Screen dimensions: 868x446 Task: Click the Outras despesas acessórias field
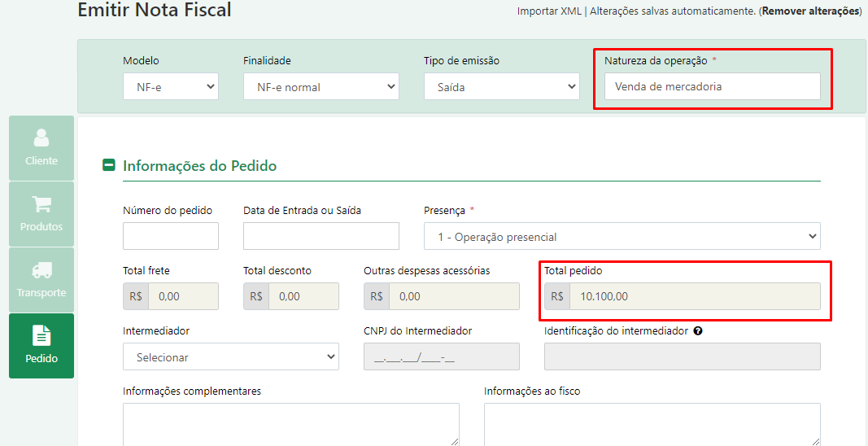coord(455,296)
